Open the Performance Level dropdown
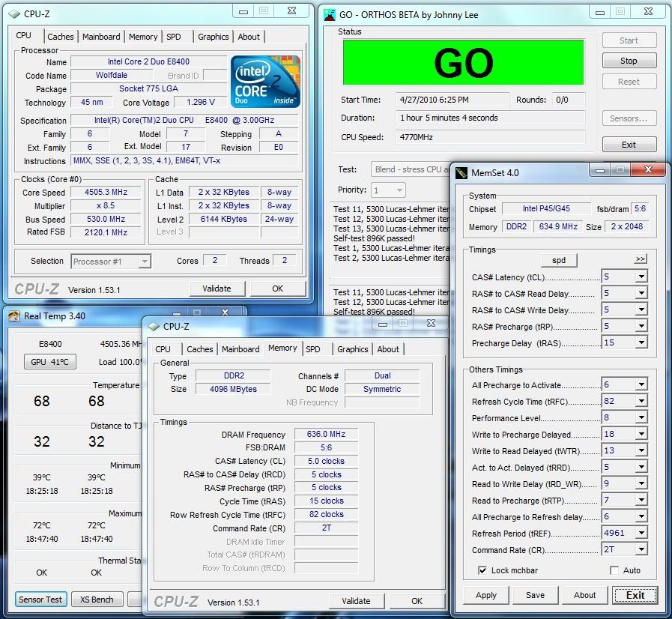The image size is (672, 619). point(641,417)
